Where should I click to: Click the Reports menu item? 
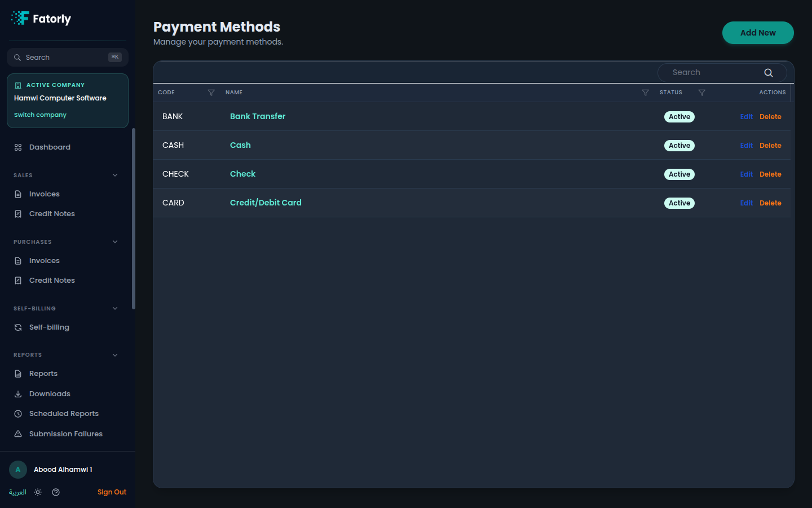pos(68,374)
